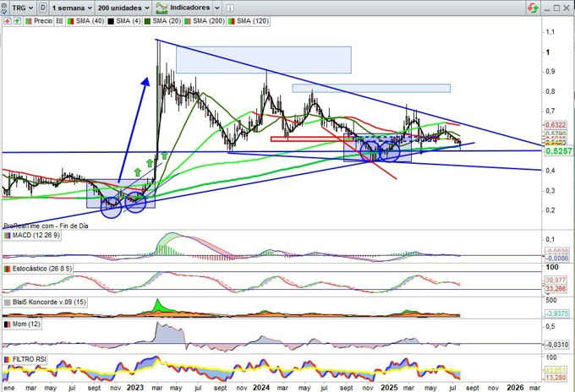575x392 pixels.
Task: Click the green up-arrow icon
Action: (x=17, y=21)
